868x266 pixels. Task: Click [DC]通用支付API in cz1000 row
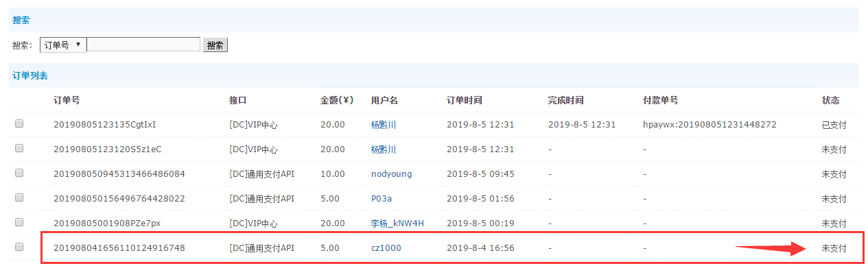point(261,247)
